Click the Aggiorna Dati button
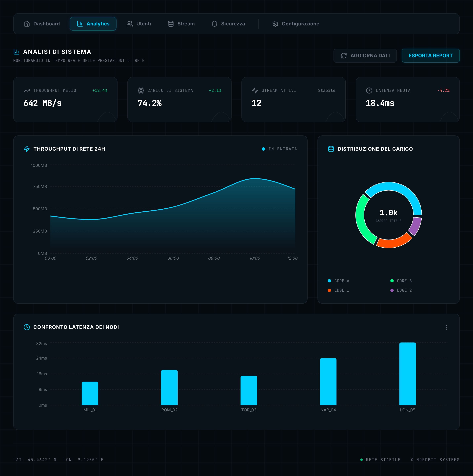The width and height of the screenshot is (473, 476). pyautogui.click(x=365, y=56)
